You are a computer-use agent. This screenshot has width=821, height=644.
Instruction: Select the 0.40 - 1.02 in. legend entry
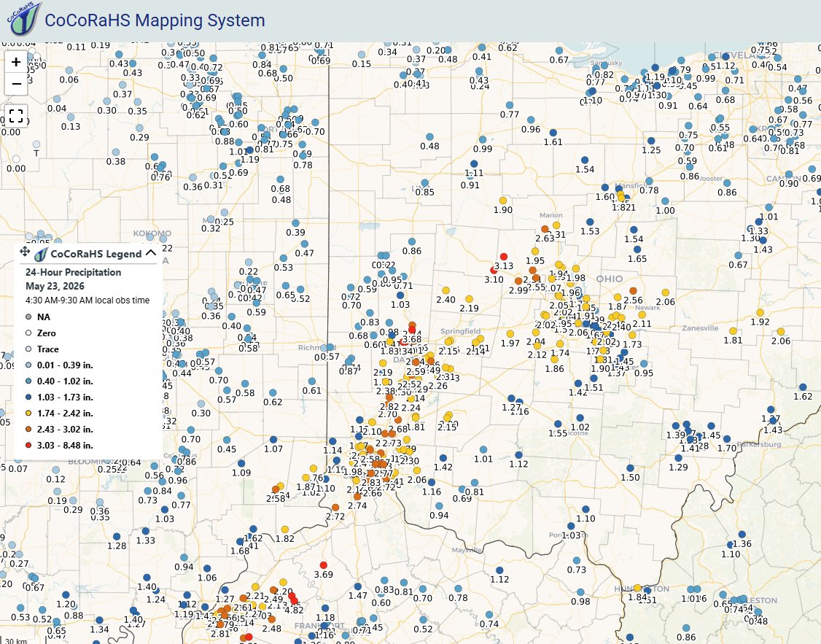(x=59, y=381)
